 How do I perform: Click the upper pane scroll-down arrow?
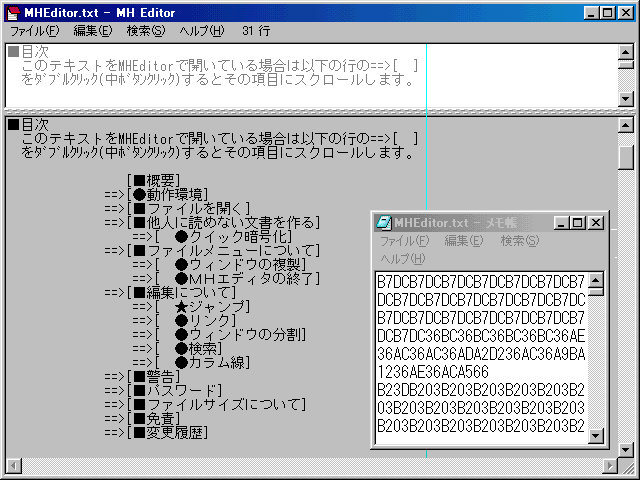tap(626, 98)
